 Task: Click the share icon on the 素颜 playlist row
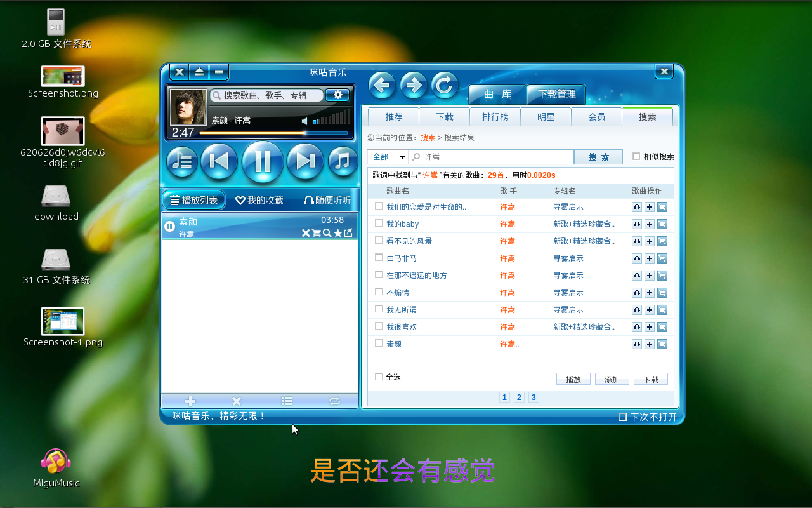348,233
